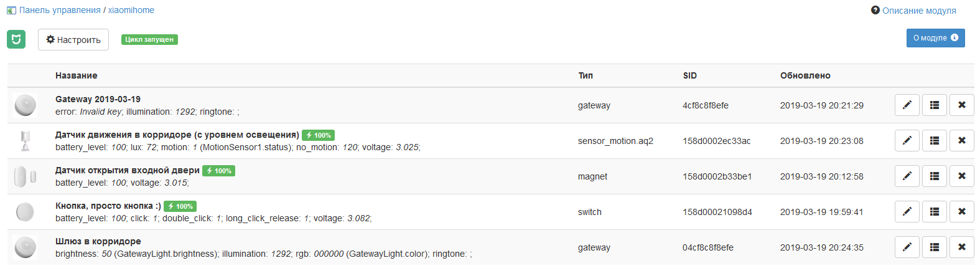Image resolution: width=980 pixels, height=268 pixels.
Task: Delete the Шлюз в корридоре gateway
Action: point(961,247)
